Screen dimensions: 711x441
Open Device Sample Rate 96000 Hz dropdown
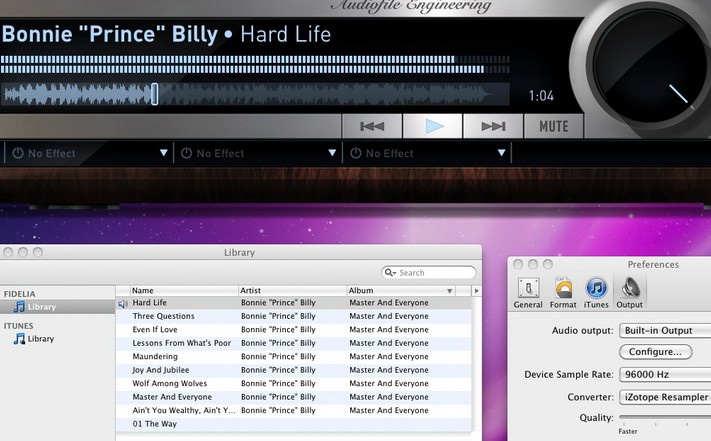(665, 374)
